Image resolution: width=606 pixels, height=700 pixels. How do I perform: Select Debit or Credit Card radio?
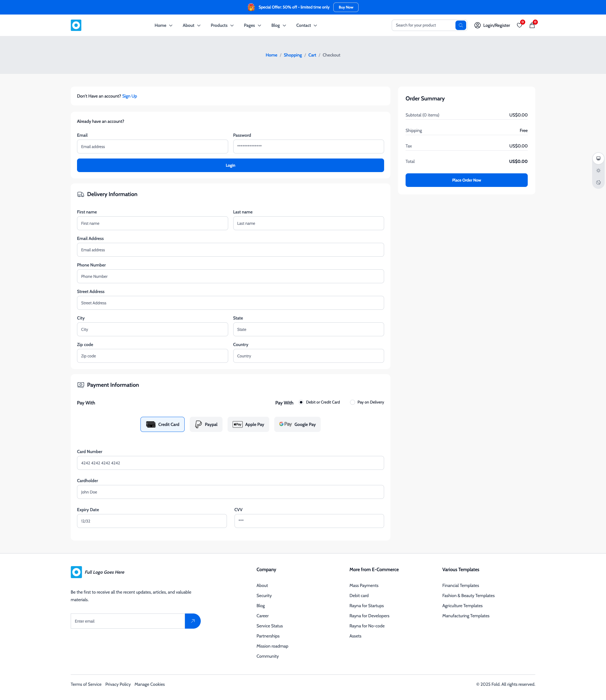(x=301, y=402)
